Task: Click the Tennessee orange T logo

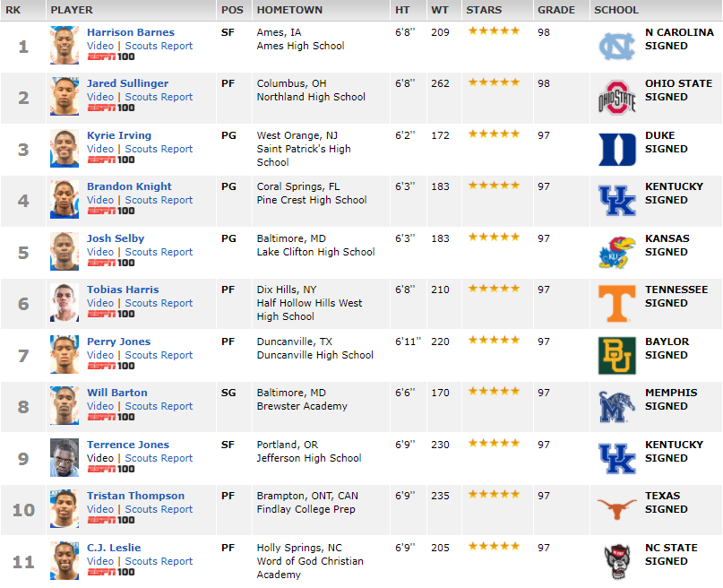Action: [617, 304]
